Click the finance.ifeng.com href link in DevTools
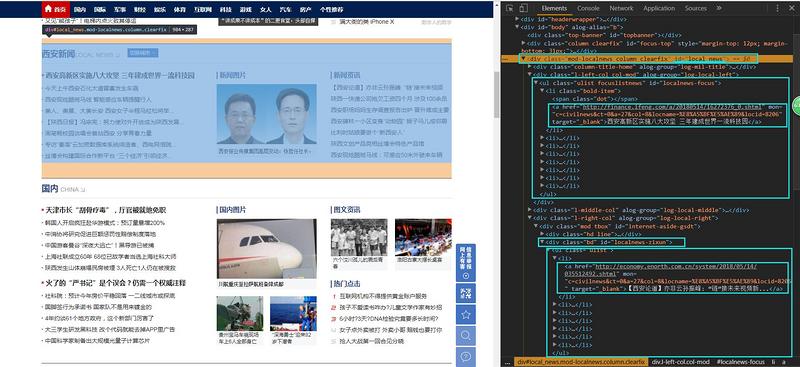The image size is (800, 367). 672,107
